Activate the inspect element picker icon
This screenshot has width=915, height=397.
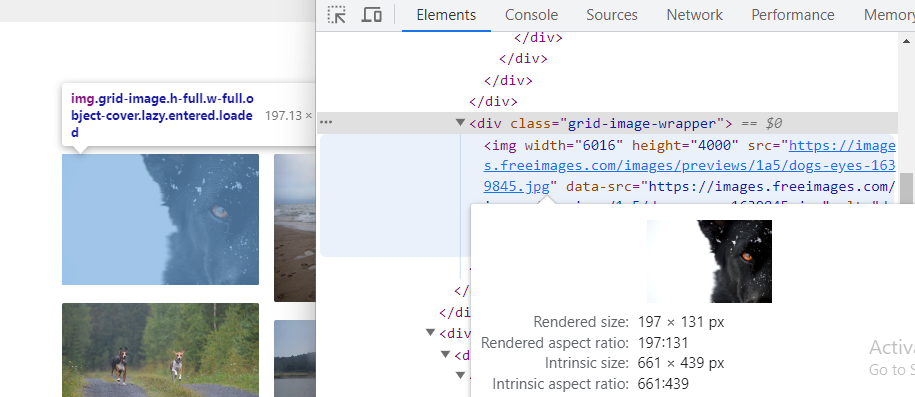click(x=337, y=15)
